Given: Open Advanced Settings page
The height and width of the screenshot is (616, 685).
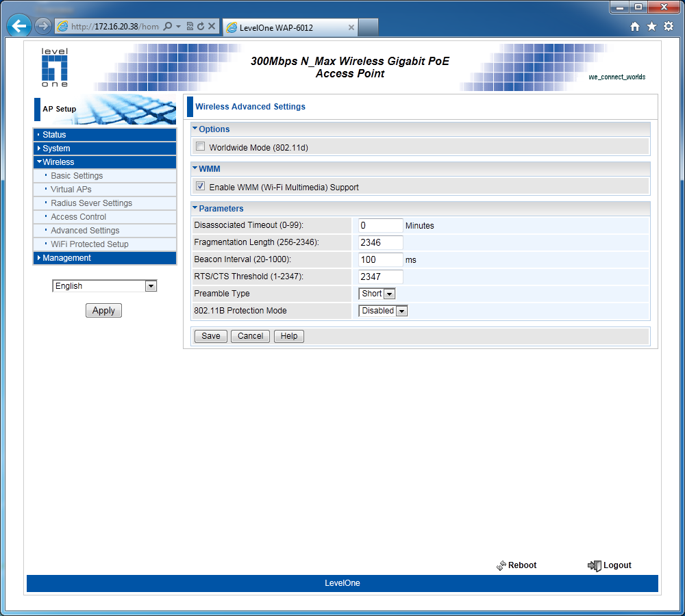Looking at the screenshot, I should (x=105, y=231).
